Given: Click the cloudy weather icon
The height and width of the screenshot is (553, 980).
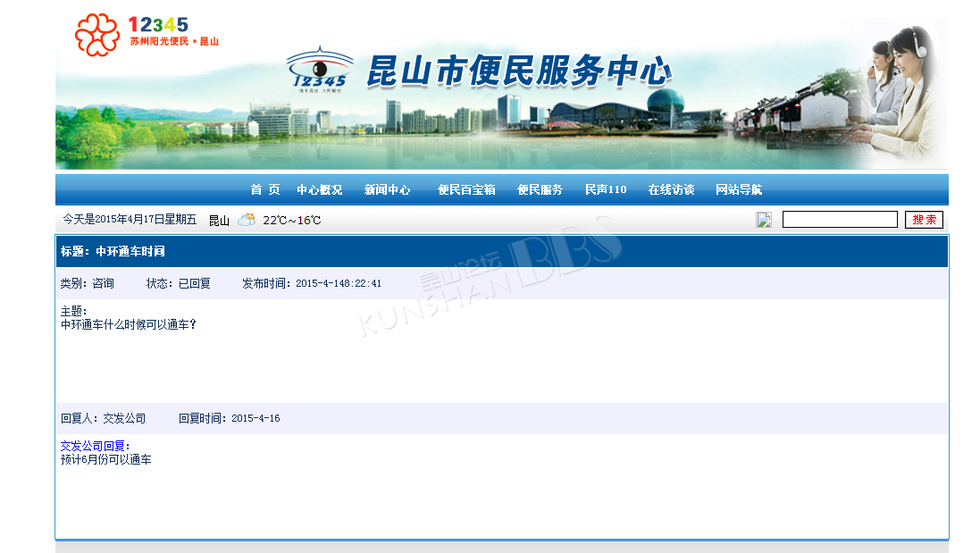Looking at the screenshot, I should coord(247,220).
